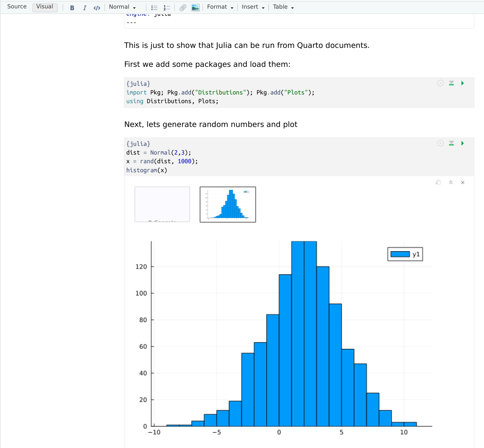Toggle inline code formatting
Viewport: 484px width, 448px height.
[x=97, y=8]
